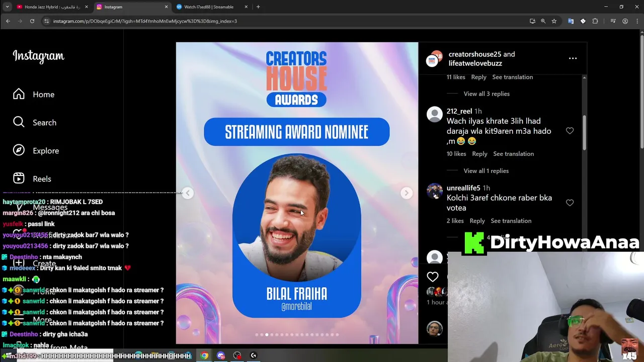
Task: Go forward in the browser
Action: pos(20,21)
